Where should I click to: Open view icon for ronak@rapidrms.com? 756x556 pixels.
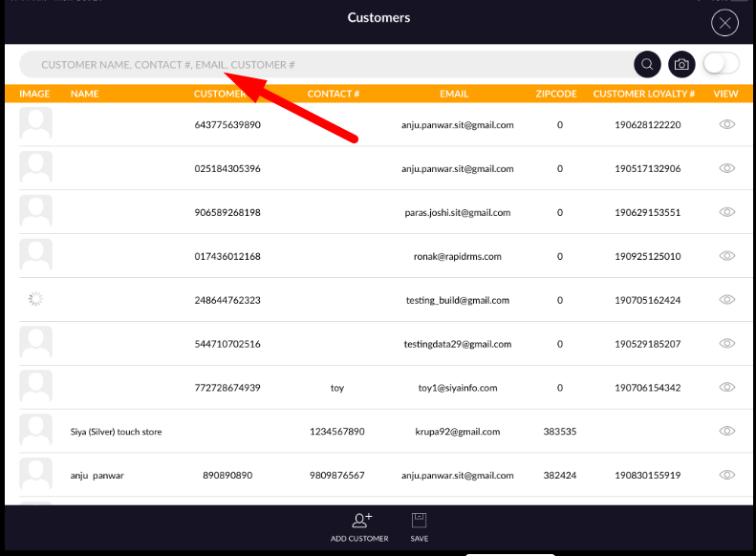pyautogui.click(x=726, y=256)
